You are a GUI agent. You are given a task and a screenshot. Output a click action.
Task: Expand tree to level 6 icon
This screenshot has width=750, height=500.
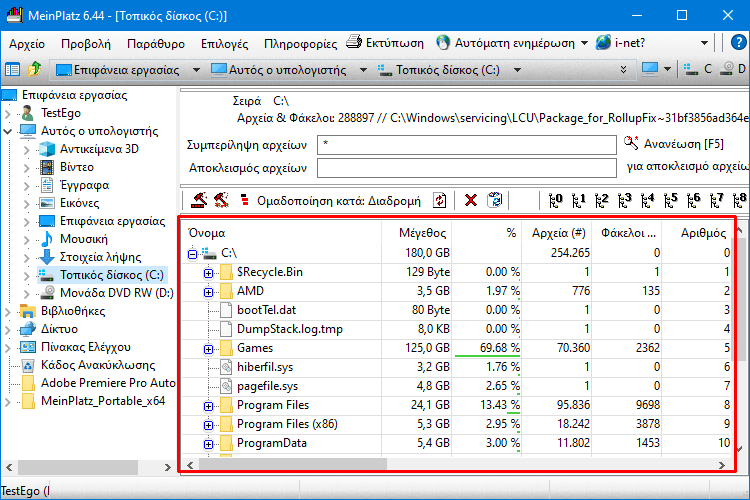click(x=693, y=200)
